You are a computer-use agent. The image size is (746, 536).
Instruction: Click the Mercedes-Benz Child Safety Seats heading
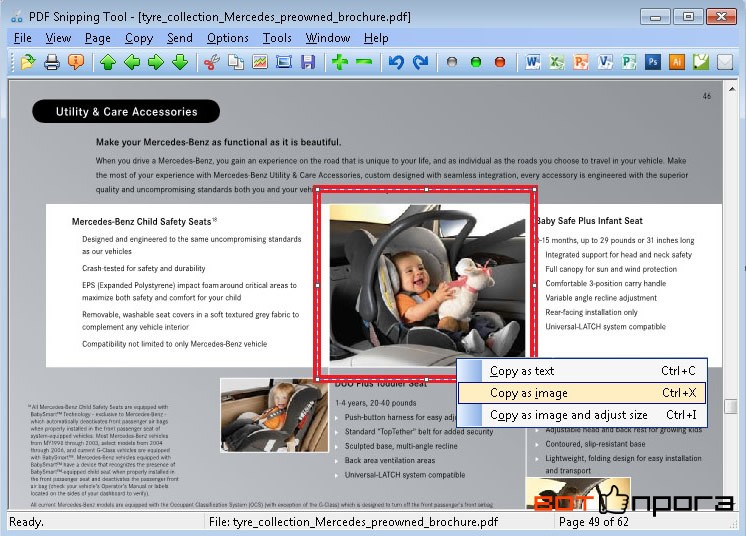coord(144,222)
